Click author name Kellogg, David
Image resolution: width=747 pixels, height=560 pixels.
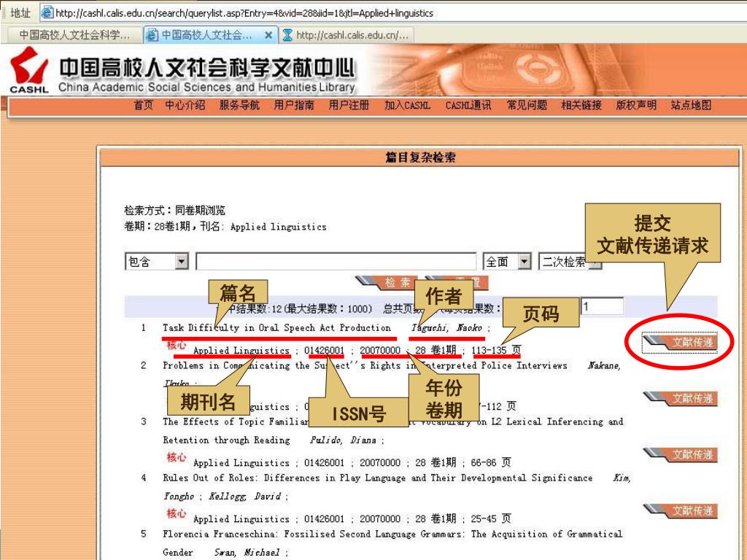(245, 496)
